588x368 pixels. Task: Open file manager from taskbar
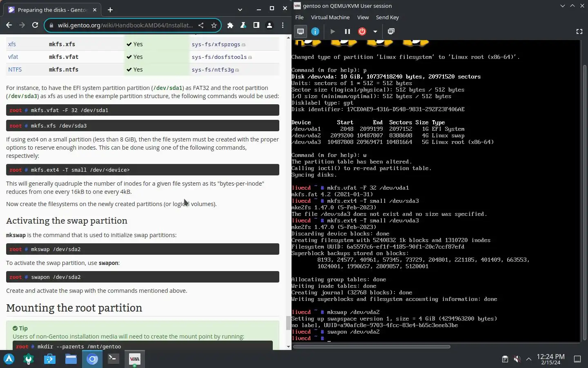pyautogui.click(x=71, y=359)
